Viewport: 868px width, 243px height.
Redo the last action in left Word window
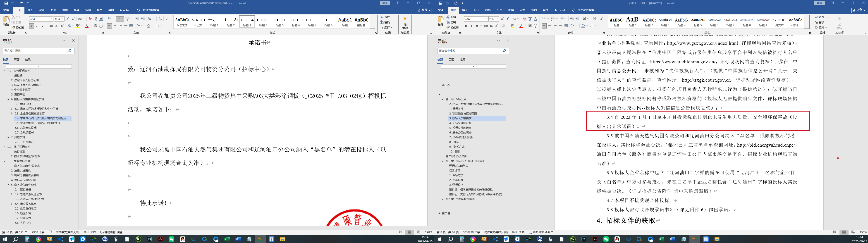pos(22,3)
